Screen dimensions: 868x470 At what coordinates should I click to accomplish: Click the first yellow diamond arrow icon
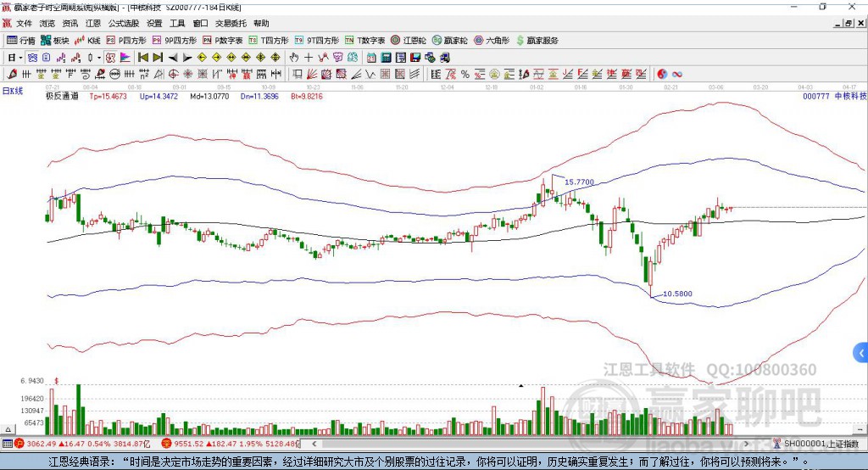(x=202, y=58)
